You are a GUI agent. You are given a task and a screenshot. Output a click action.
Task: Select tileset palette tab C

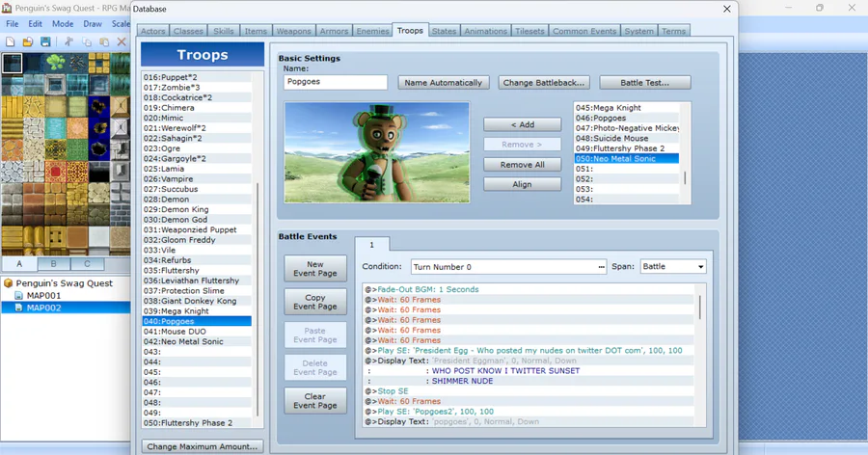[87, 264]
